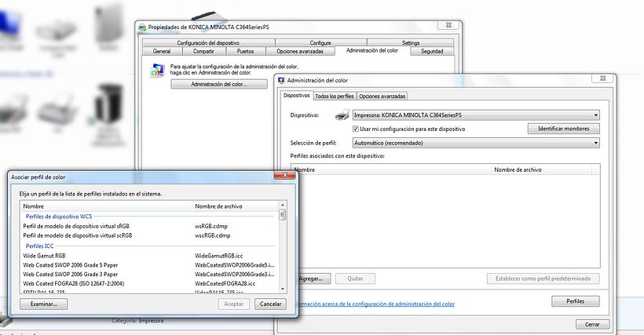
Task: Open the color management configuration info link
Action: [375, 304]
